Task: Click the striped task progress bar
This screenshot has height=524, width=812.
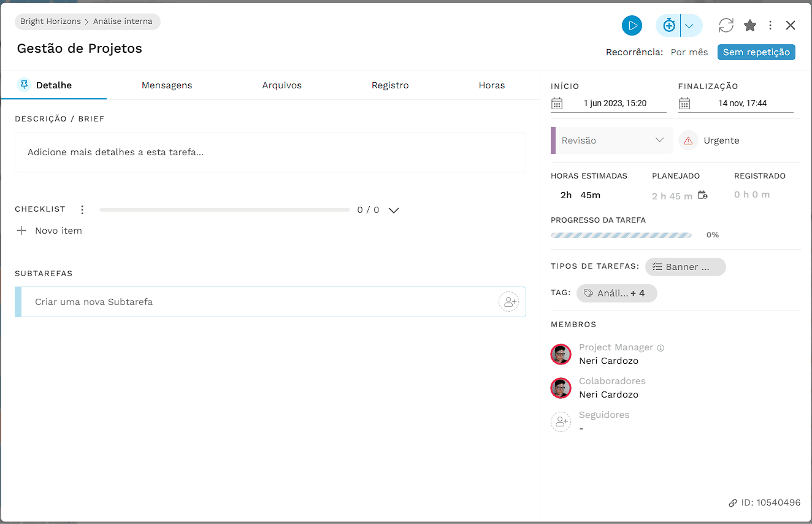Action: pyautogui.click(x=621, y=235)
